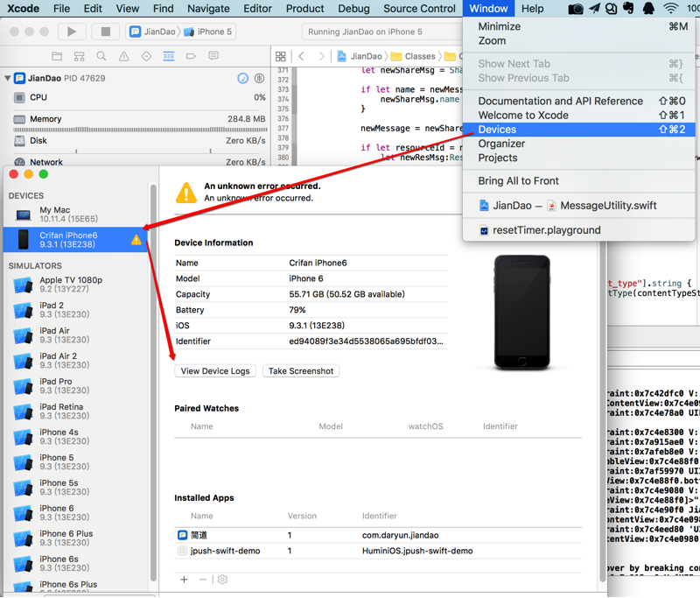
Task: Click the process view options icon beside PID
Action: [x=259, y=78]
